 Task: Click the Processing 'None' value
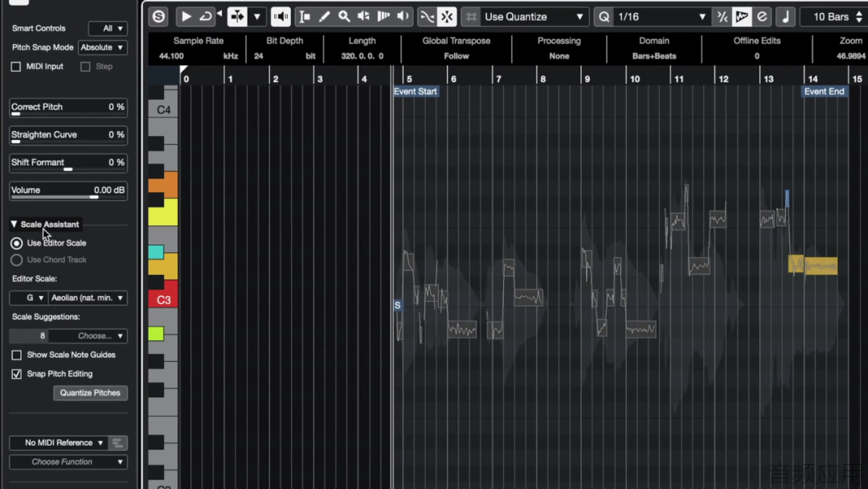559,56
